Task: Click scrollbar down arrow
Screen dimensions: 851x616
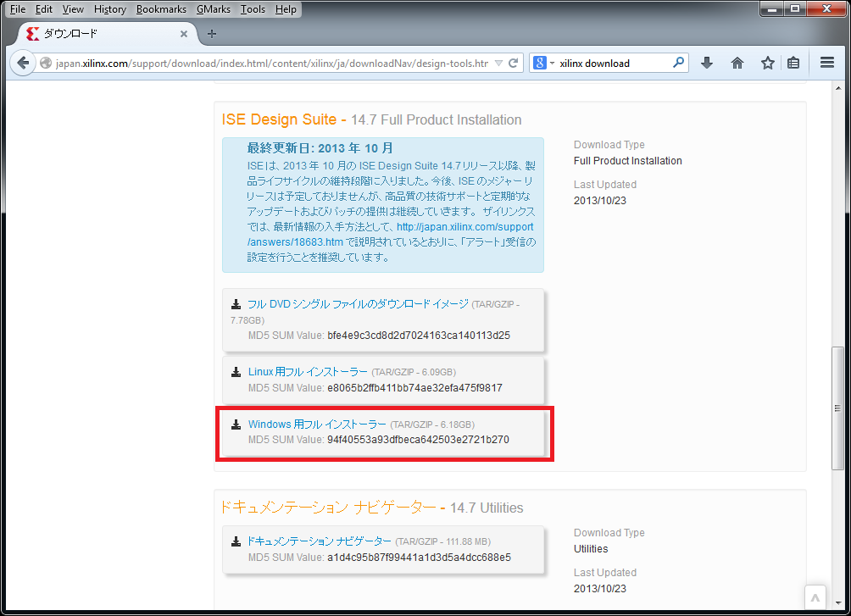Action: coord(838,603)
